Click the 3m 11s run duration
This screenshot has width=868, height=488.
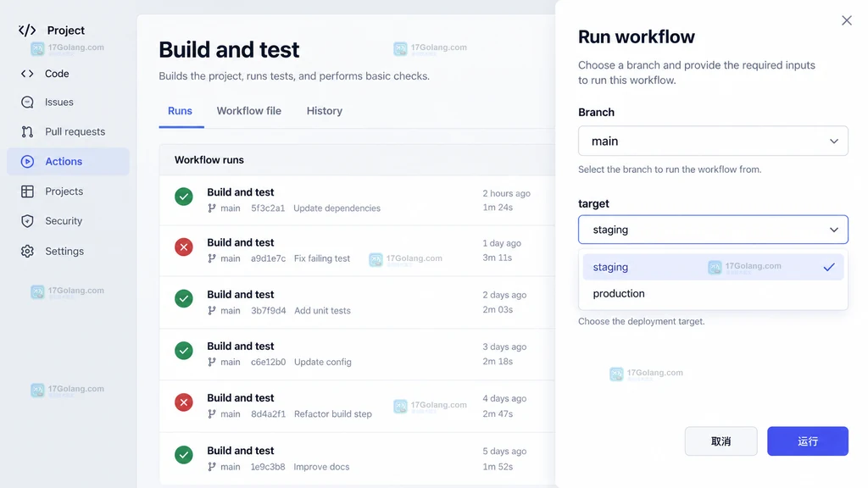(x=497, y=258)
